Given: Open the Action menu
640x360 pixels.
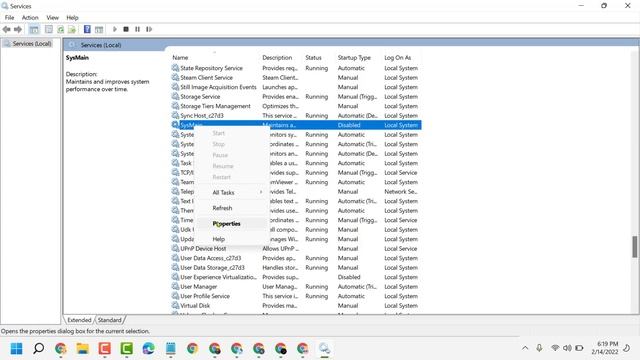Looking at the screenshot, I should (30, 18).
